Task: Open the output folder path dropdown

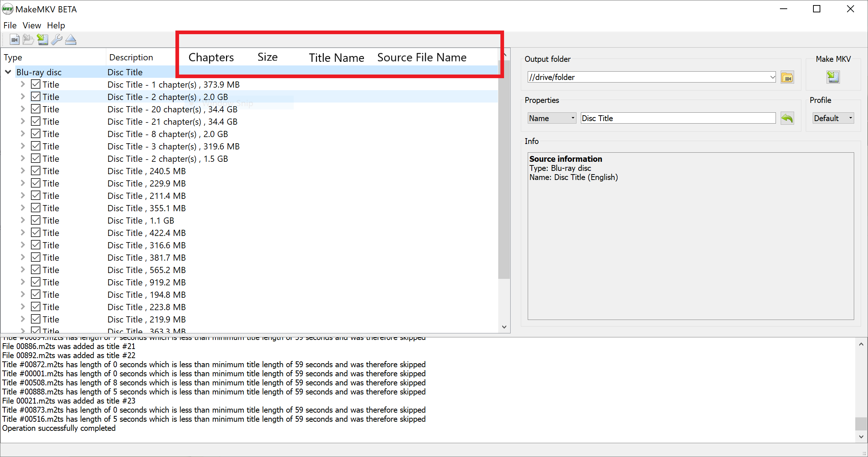Action: click(x=772, y=77)
